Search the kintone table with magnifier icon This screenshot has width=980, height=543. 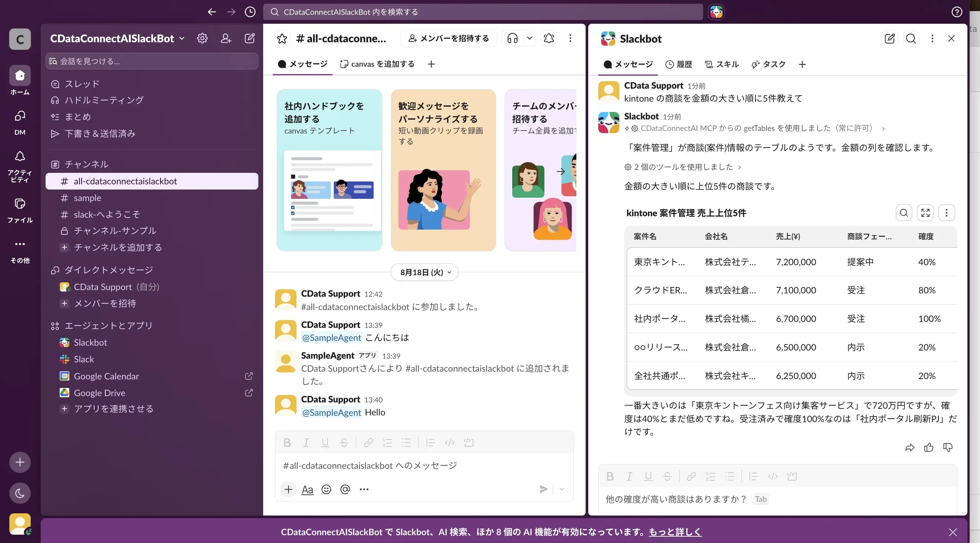904,213
